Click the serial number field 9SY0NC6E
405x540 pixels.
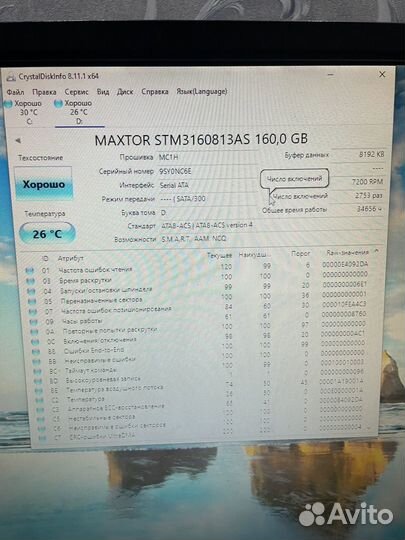point(175,171)
